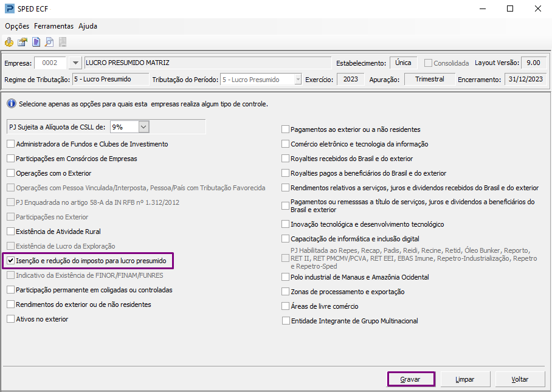Enable Ativos no exterior checkbox
Viewport: 552px width, 392px height.
10,319
